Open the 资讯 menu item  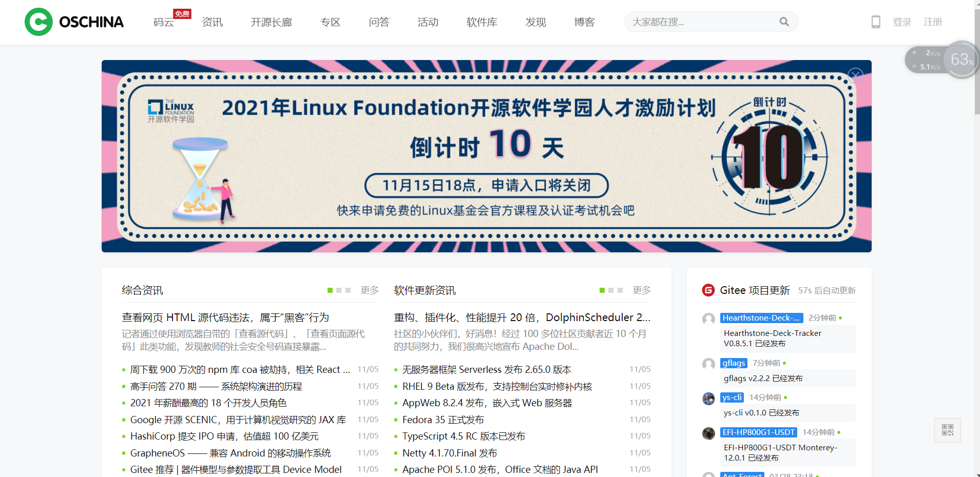coord(212,22)
